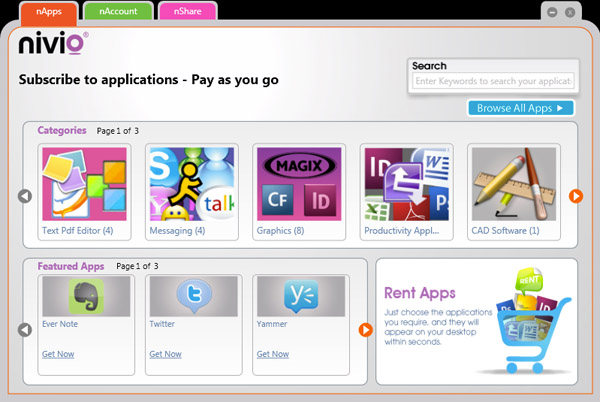Click the Text Pdf Editor (4) label
Image resolution: width=600 pixels, height=402 pixels.
tap(78, 231)
